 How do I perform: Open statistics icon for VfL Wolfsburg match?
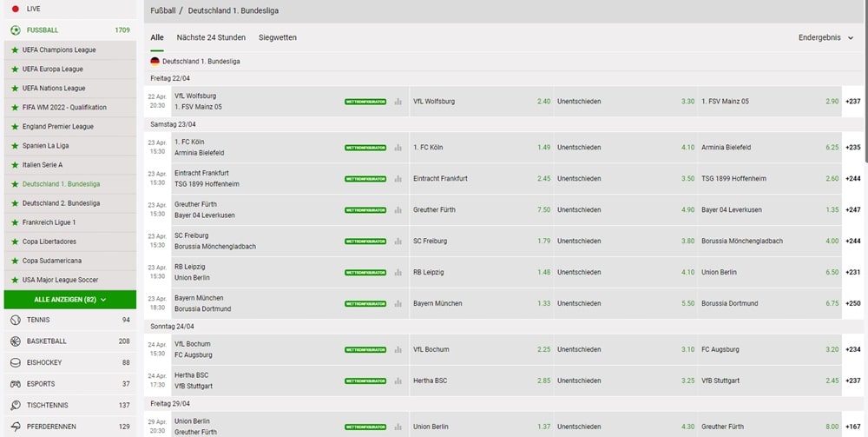pyautogui.click(x=398, y=102)
